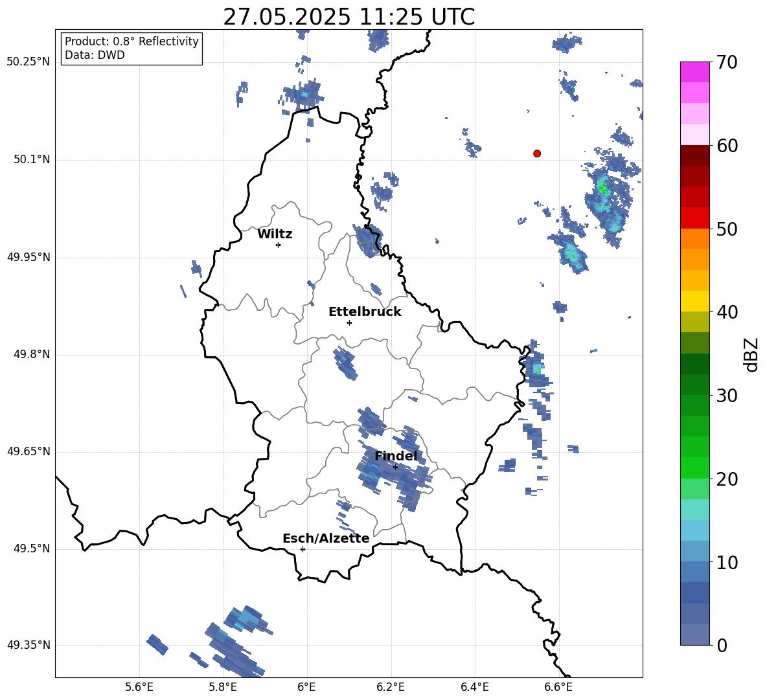Click the 50 colorbar tick label
The width and height of the screenshot is (767, 700).
coord(726,229)
